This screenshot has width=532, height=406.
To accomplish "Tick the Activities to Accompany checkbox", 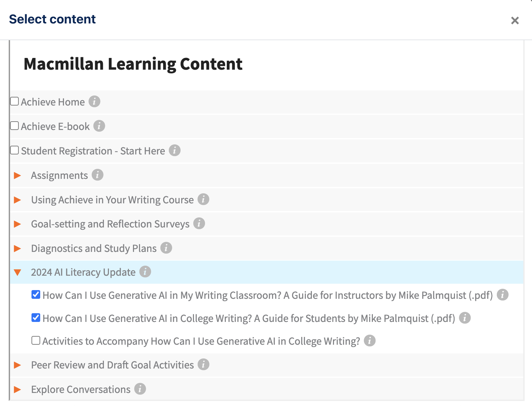I will pos(36,340).
